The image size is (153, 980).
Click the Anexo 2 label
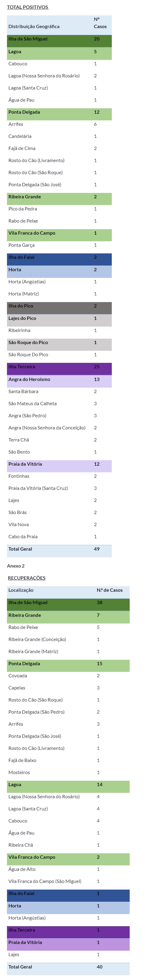[x=16, y=566]
